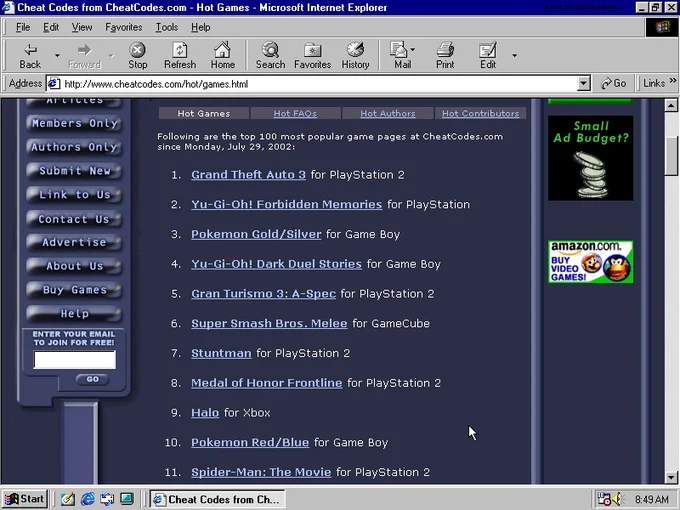Open the Mail options dropdown arrow
Image resolution: width=680 pixels, height=510 pixels.
413,49
